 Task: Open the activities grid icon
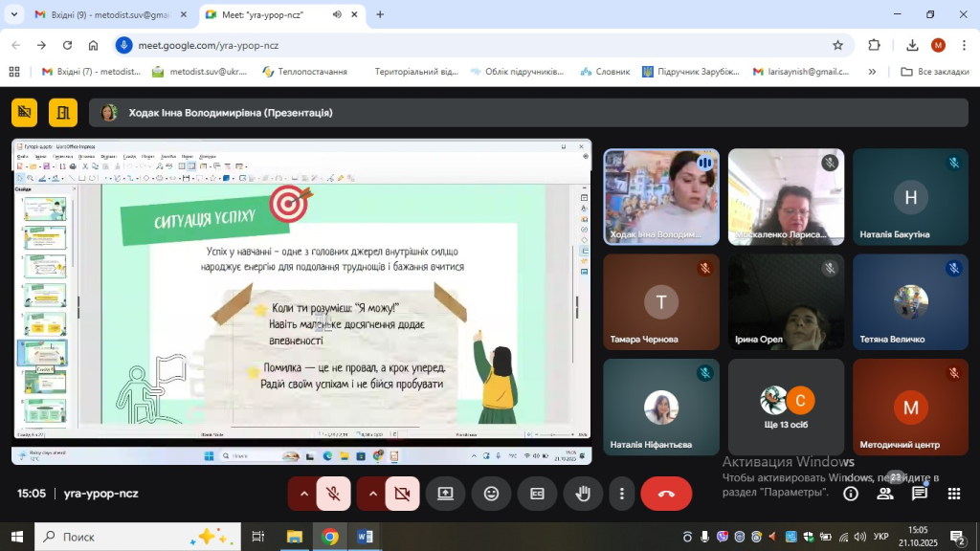tap(953, 494)
